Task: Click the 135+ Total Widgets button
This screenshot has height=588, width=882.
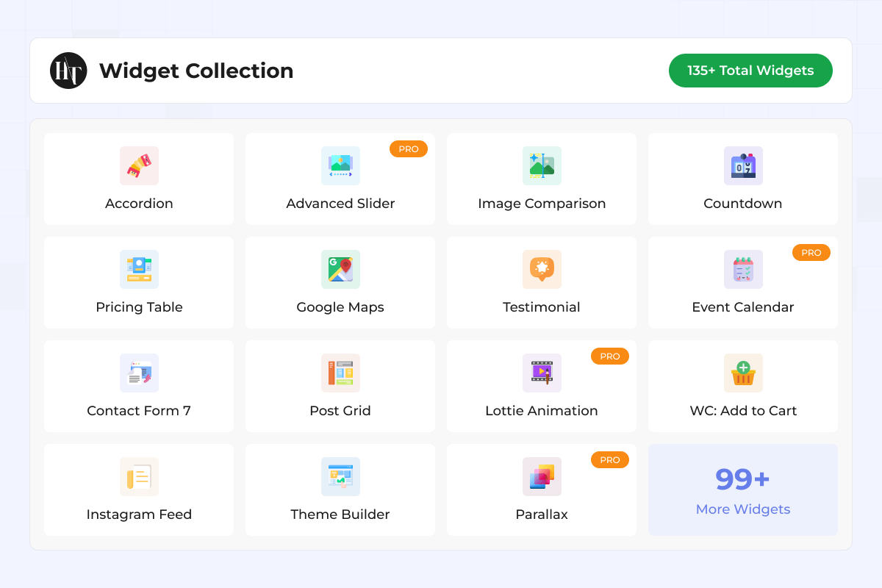Action: tap(750, 71)
